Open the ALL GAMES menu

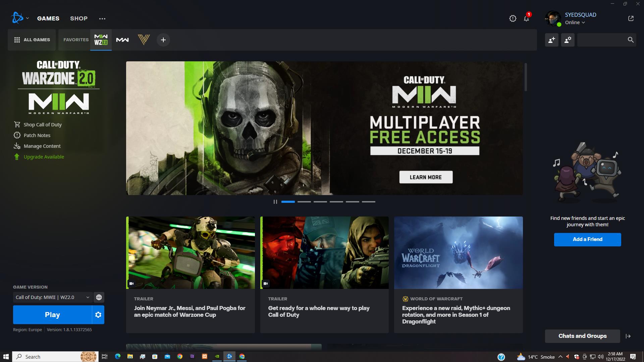click(x=32, y=40)
